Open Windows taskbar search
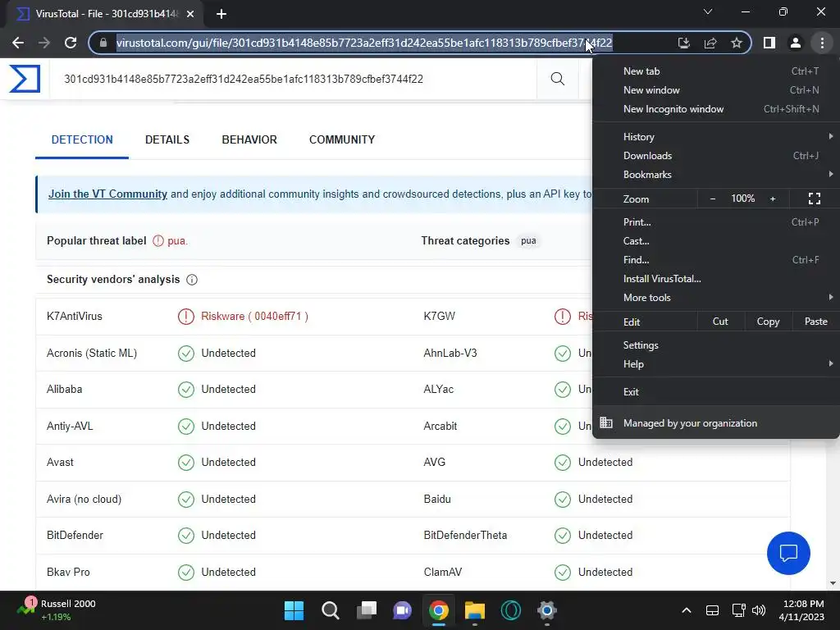 (331, 610)
